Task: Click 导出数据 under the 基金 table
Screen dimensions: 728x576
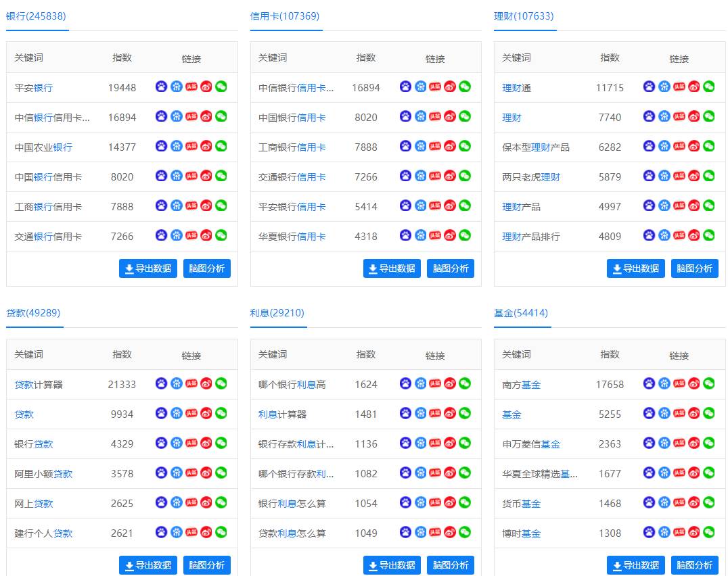Action: (x=635, y=565)
